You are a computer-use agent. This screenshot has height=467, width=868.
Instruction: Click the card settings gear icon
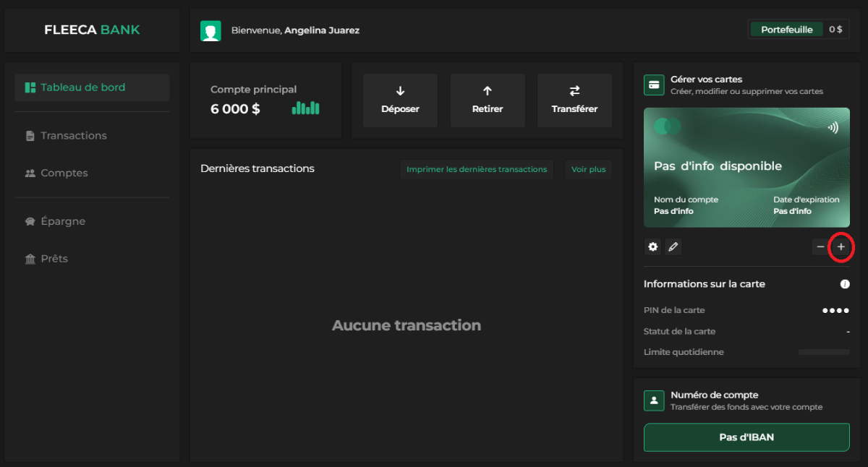pyautogui.click(x=652, y=247)
